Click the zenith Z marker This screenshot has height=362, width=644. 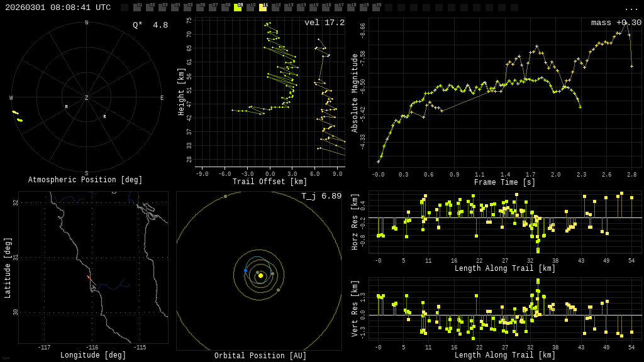pyautogui.click(x=87, y=98)
